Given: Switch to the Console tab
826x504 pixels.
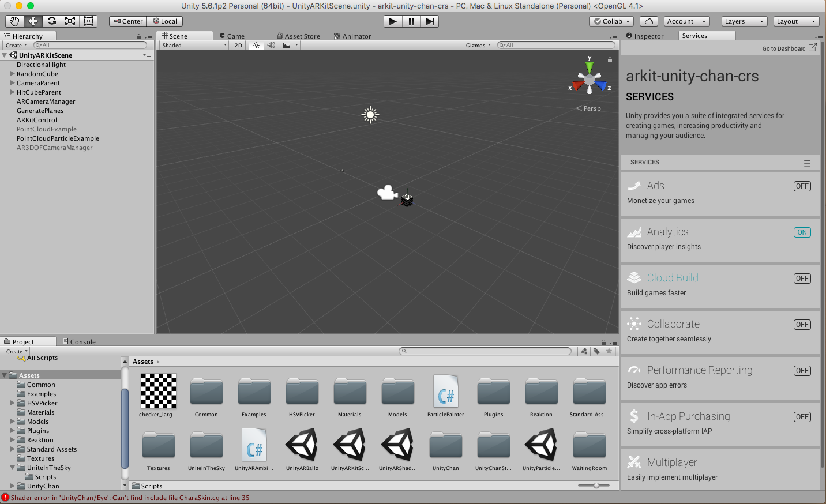Looking at the screenshot, I should [79, 341].
